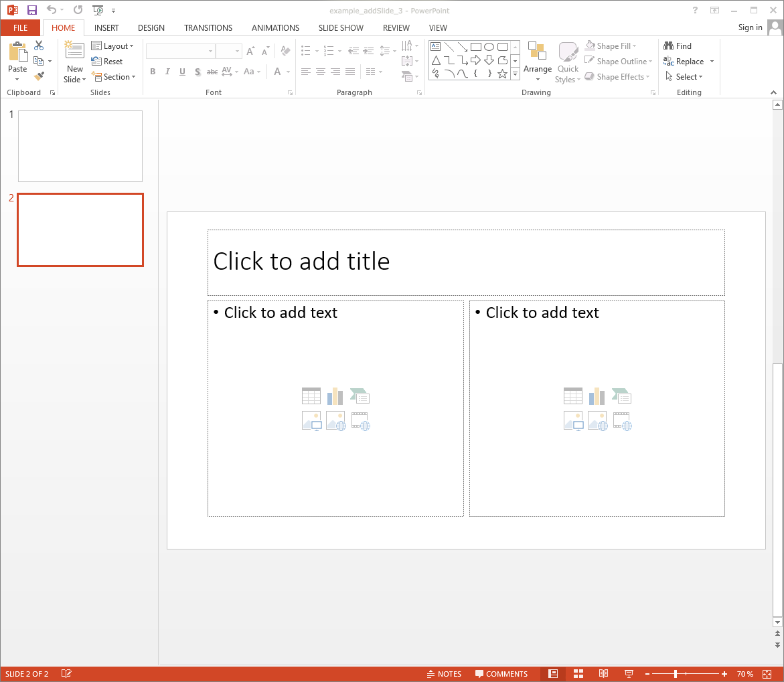Pick the 5-point star shape
Viewport: 784px width, 682px height.
pyautogui.click(x=503, y=74)
